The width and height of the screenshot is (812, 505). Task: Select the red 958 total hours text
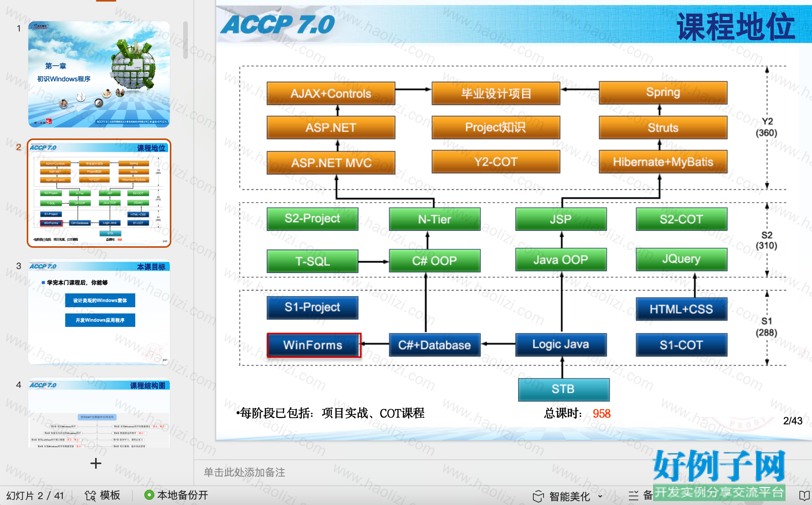click(601, 413)
